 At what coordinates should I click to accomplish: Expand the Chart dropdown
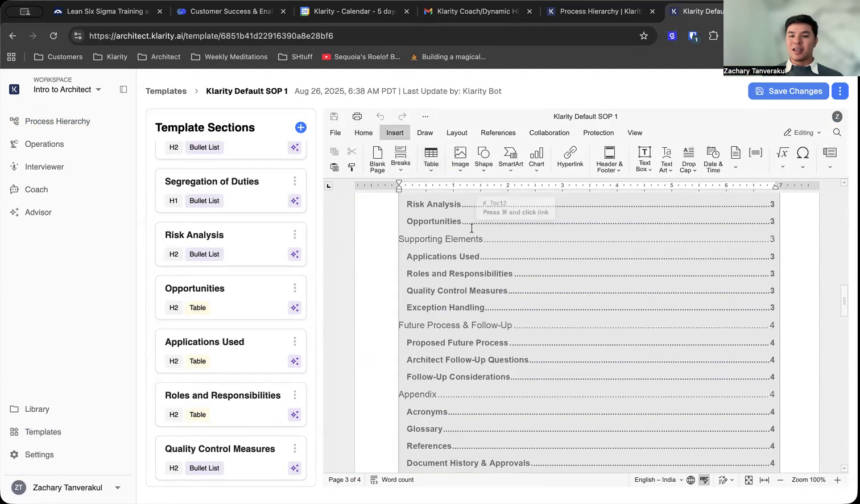click(536, 170)
